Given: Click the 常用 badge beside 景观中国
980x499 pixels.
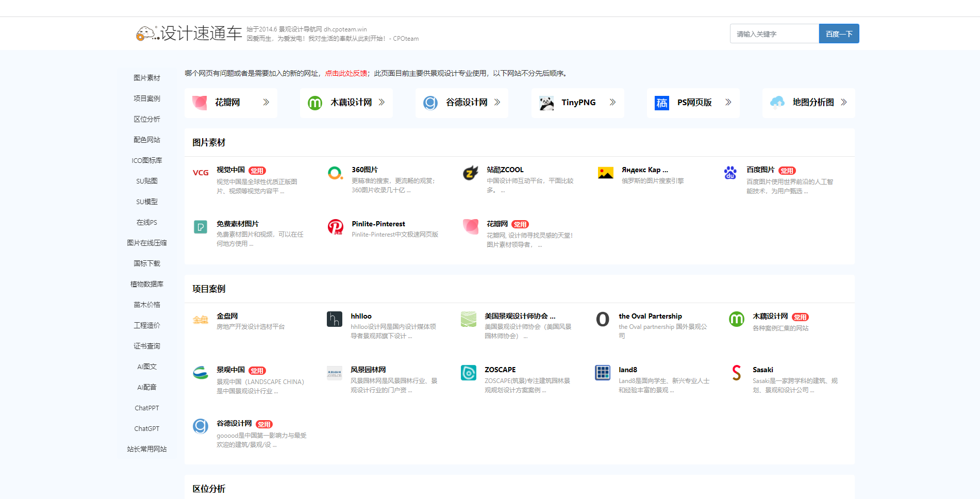Looking at the screenshot, I should (x=257, y=371).
